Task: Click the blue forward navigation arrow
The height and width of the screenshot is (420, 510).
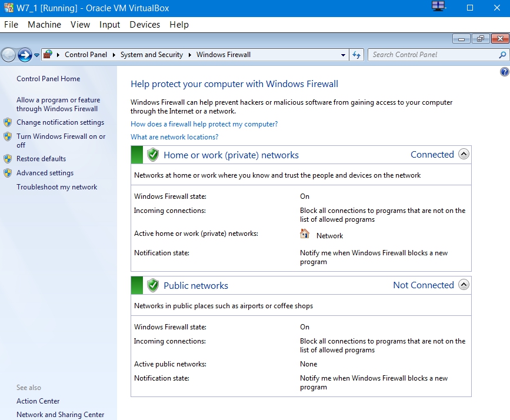Action: pyautogui.click(x=25, y=55)
